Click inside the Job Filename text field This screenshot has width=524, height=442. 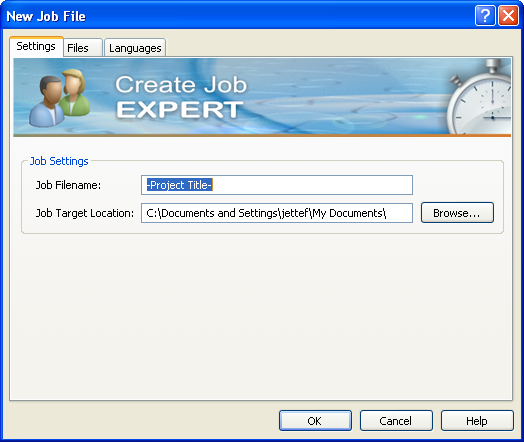pos(277,185)
